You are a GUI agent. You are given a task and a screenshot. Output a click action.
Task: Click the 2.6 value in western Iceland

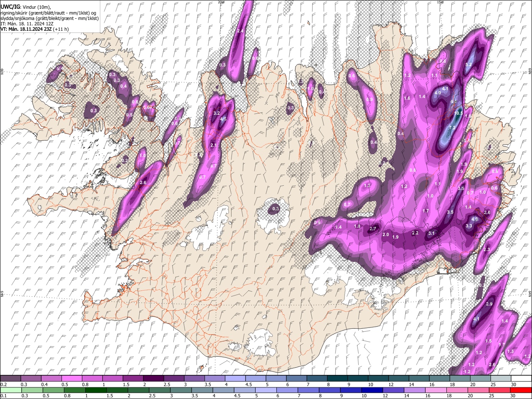click(143, 183)
